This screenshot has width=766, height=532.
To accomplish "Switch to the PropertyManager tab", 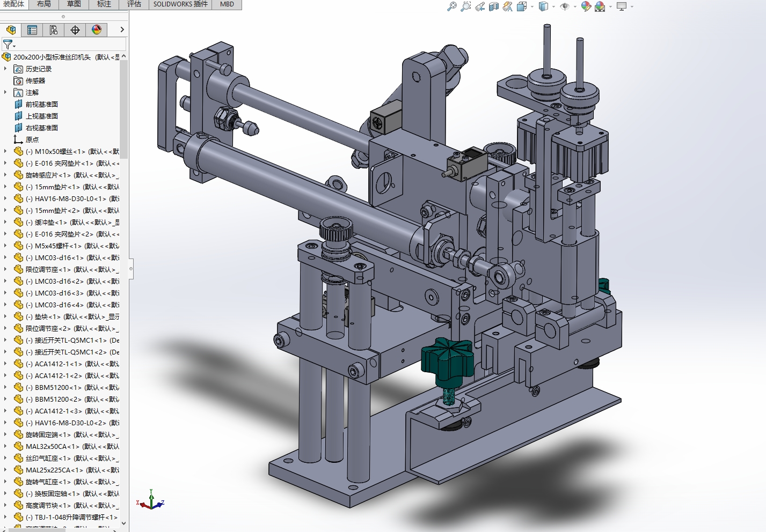I will point(32,30).
